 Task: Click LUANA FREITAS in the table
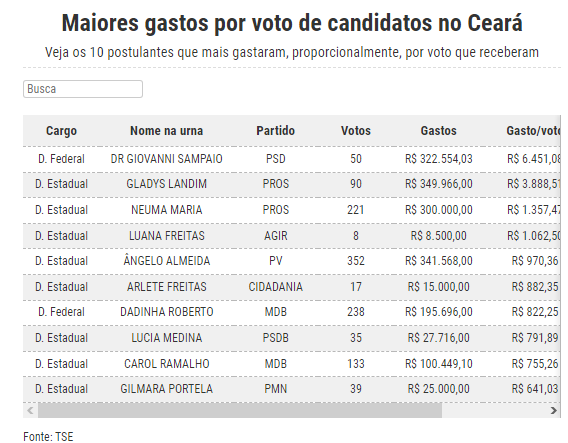tap(166, 236)
